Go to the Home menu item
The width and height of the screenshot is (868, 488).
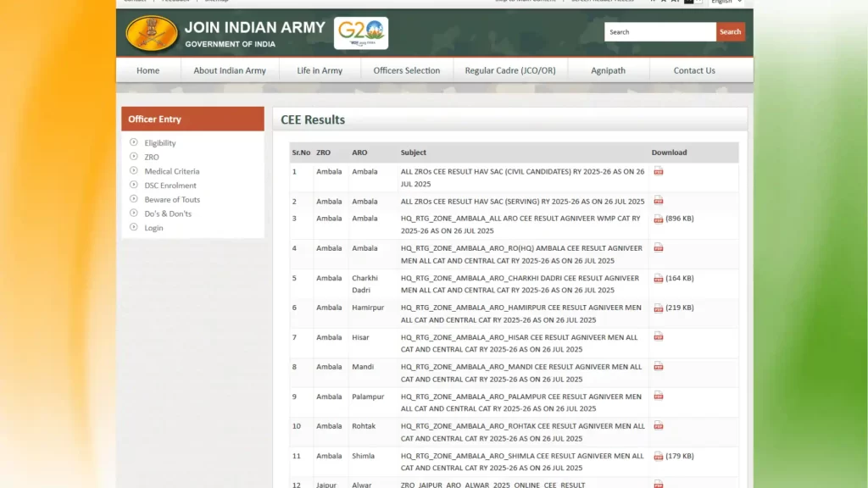tap(148, 70)
